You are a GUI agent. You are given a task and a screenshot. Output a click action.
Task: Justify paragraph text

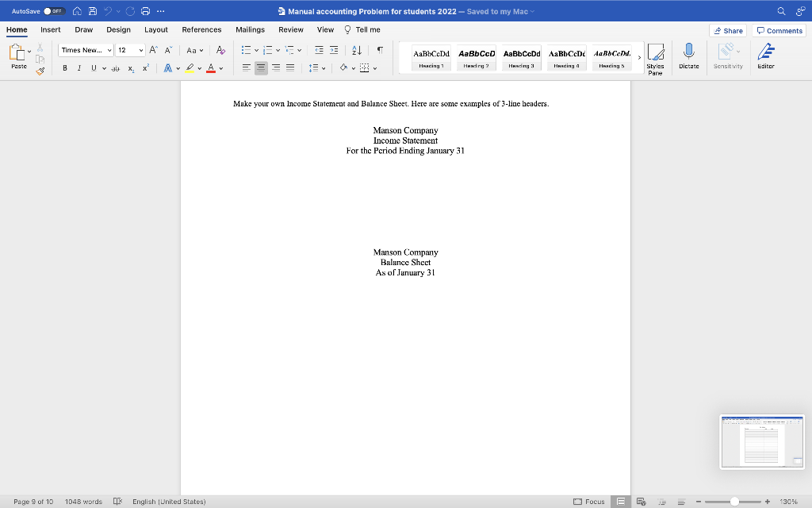(x=290, y=68)
